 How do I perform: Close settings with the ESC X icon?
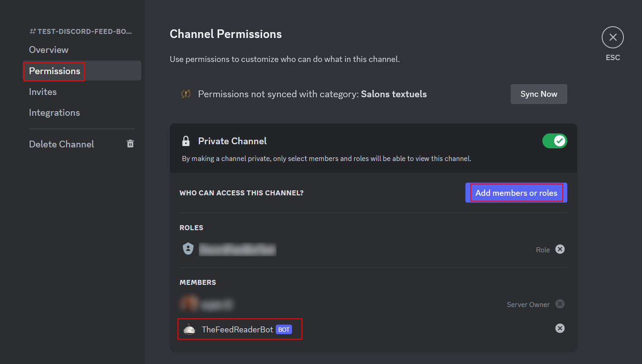click(x=613, y=37)
